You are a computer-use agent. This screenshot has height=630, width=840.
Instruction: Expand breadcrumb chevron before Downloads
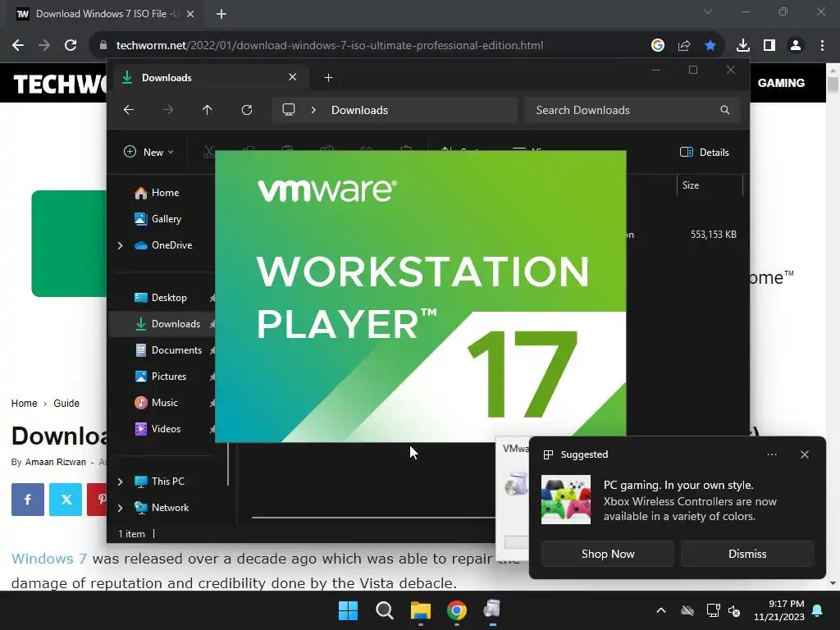(x=313, y=110)
